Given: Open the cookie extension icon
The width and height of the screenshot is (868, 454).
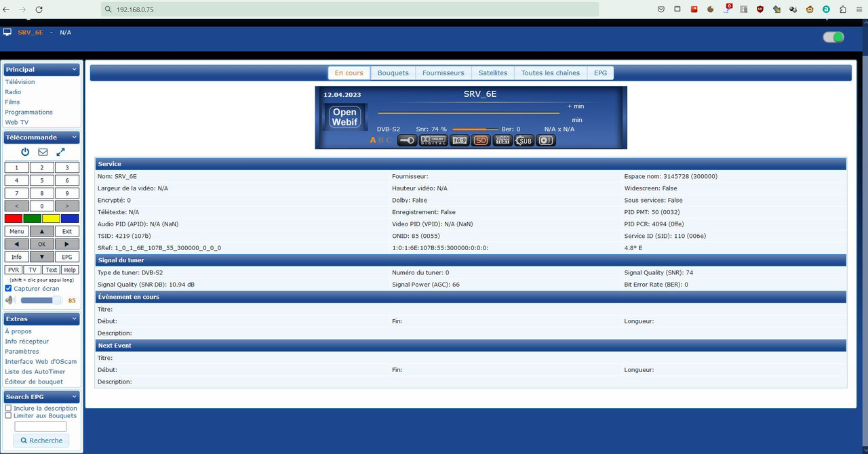Looking at the screenshot, I should click(x=711, y=9).
